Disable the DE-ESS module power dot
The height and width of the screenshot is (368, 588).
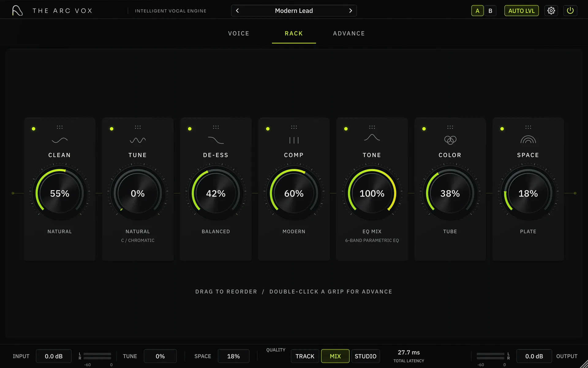point(190,129)
